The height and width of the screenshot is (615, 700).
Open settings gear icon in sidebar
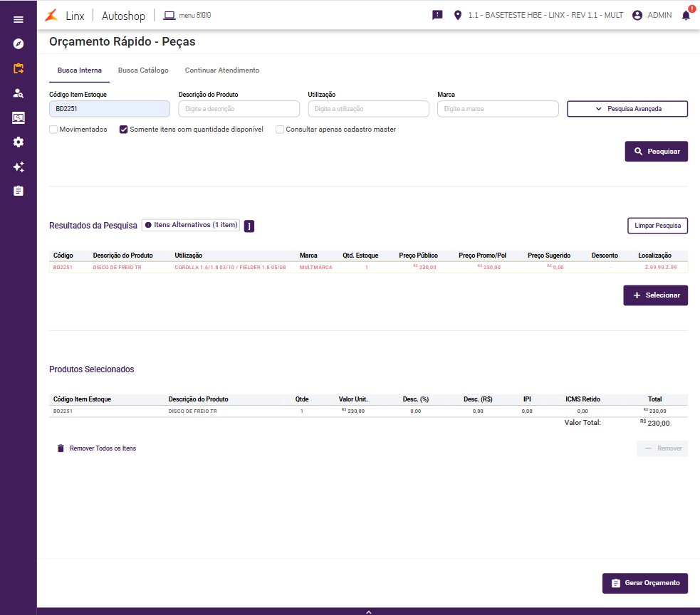coord(19,142)
